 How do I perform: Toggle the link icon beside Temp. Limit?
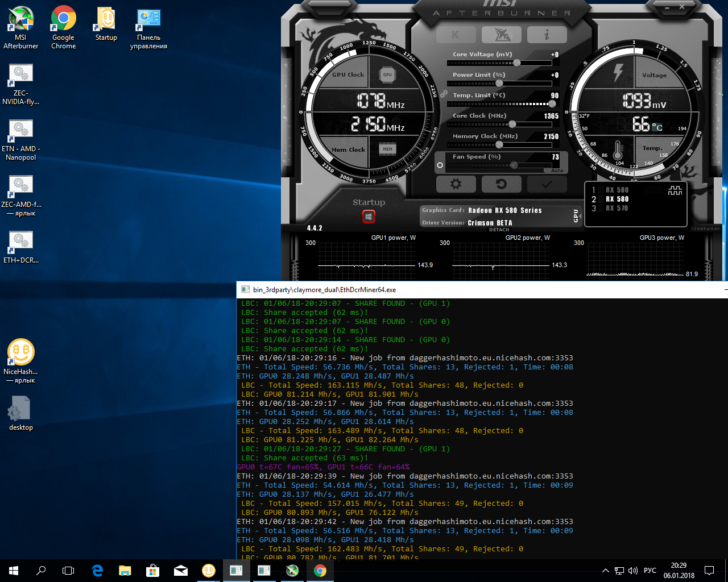[444, 94]
